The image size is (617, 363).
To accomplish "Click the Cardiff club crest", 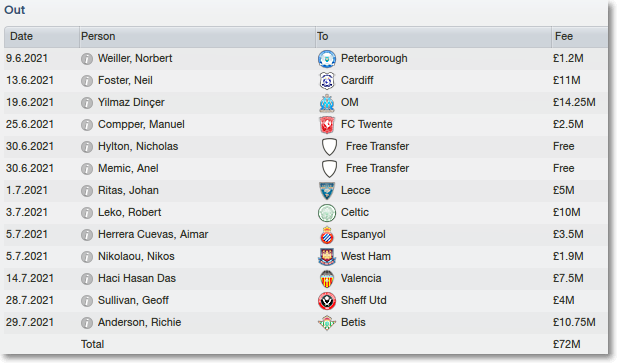I will click(327, 81).
